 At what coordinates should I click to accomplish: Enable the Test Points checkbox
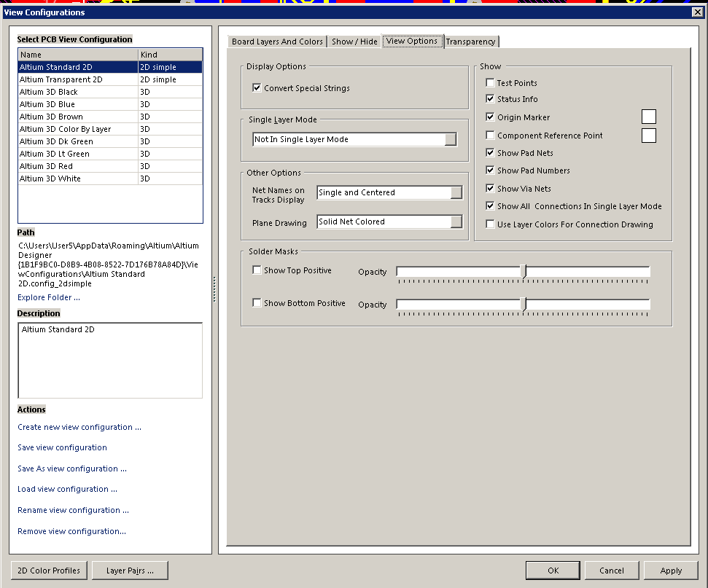click(x=490, y=82)
